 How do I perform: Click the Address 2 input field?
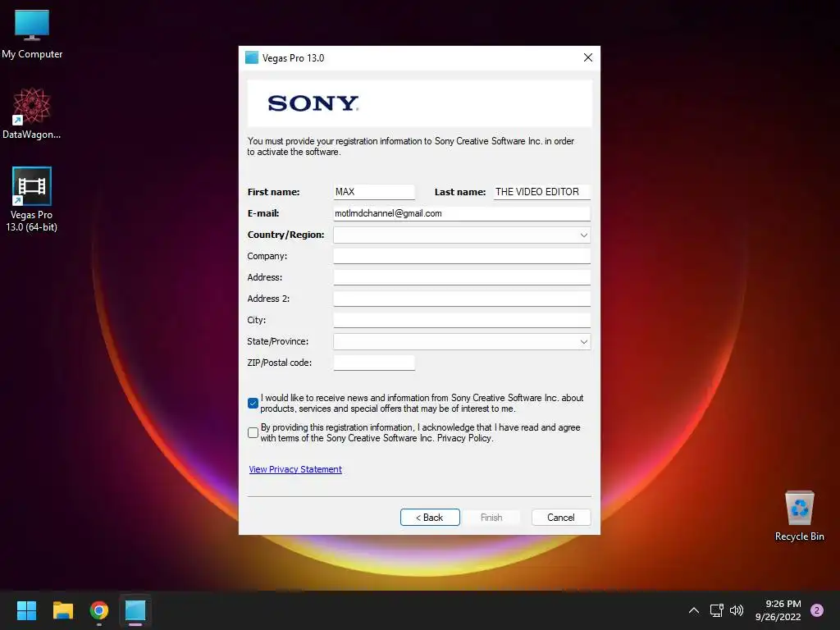tap(462, 299)
